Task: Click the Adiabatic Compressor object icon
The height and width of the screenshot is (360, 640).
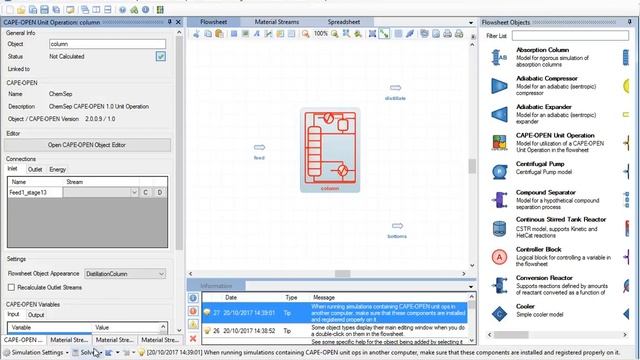Action: (499, 86)
